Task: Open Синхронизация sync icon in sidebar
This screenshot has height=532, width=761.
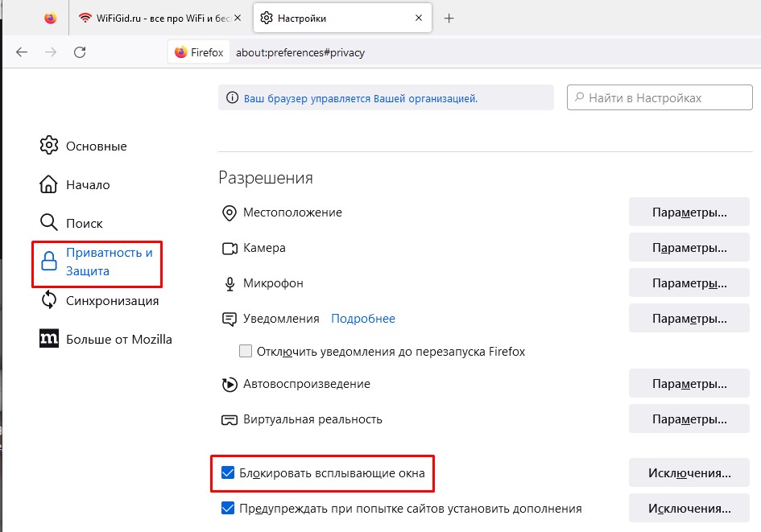Action: (49, 300)
